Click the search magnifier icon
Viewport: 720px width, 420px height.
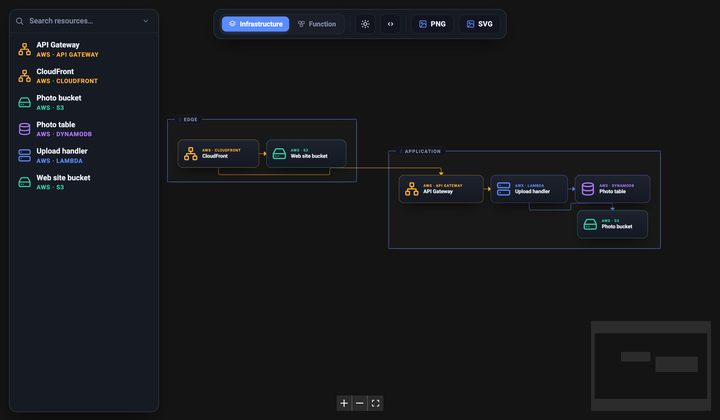(19, 21)
